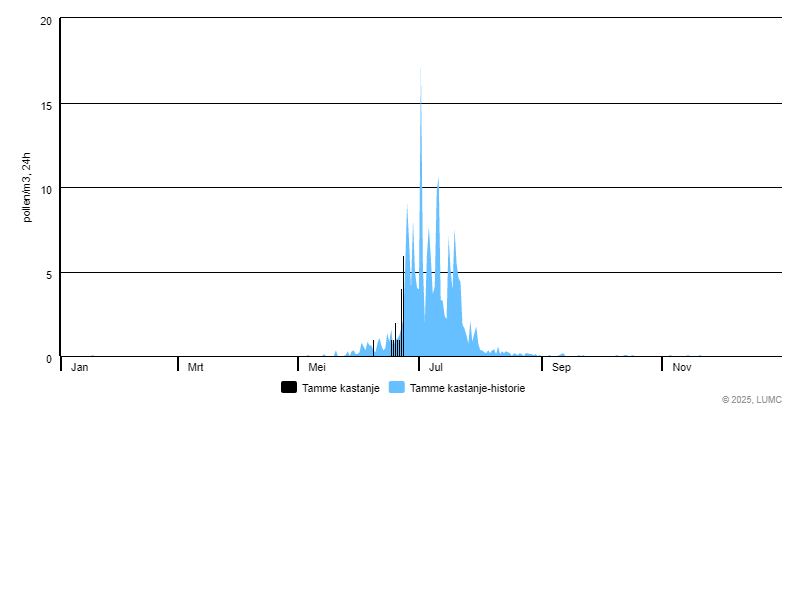This screenshot has width=800, height=600.
Task: Click the Jan month label
Action: point(80,367)
